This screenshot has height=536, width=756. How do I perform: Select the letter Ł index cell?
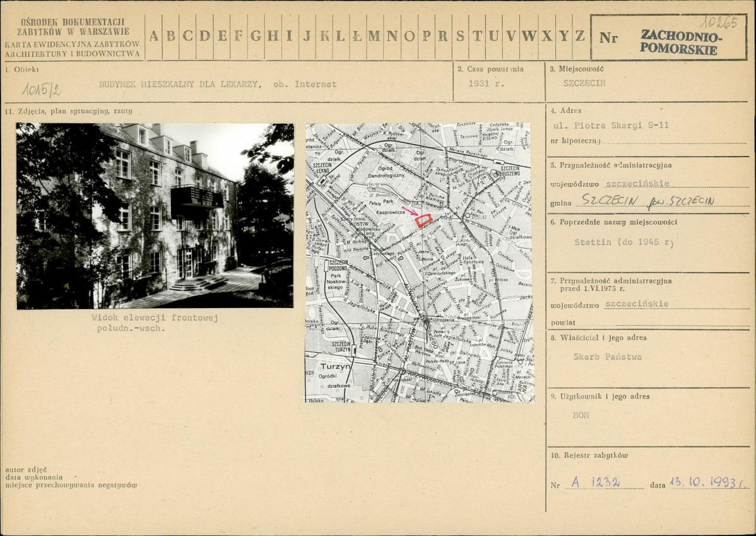(357, 37)
